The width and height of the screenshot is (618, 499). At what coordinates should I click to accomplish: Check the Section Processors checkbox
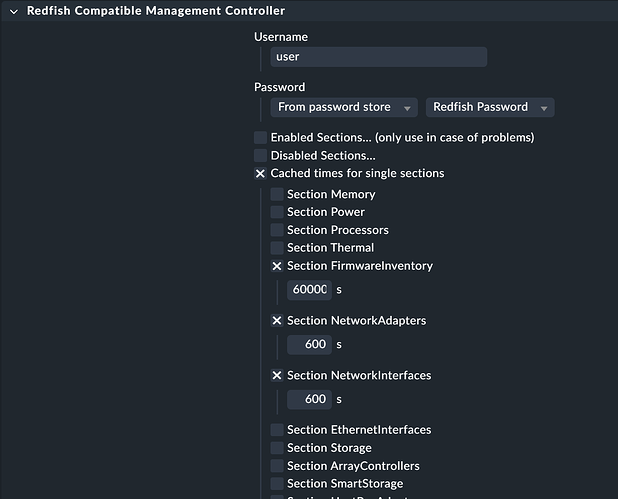point(277,230)
